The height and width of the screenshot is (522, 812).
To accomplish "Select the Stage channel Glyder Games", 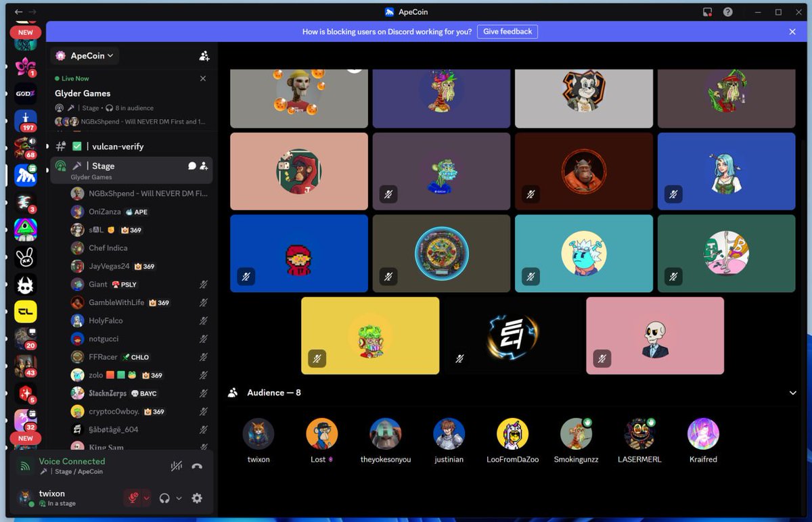I will [132, 170].
